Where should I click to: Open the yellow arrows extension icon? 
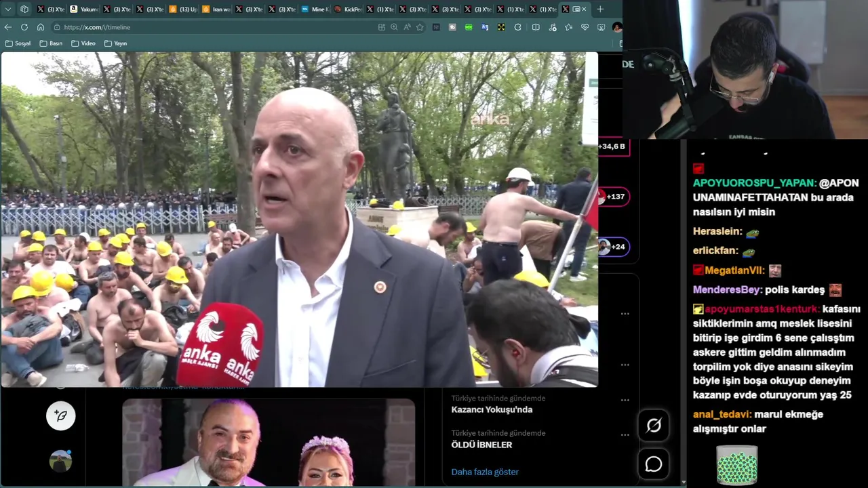(501, 27)
